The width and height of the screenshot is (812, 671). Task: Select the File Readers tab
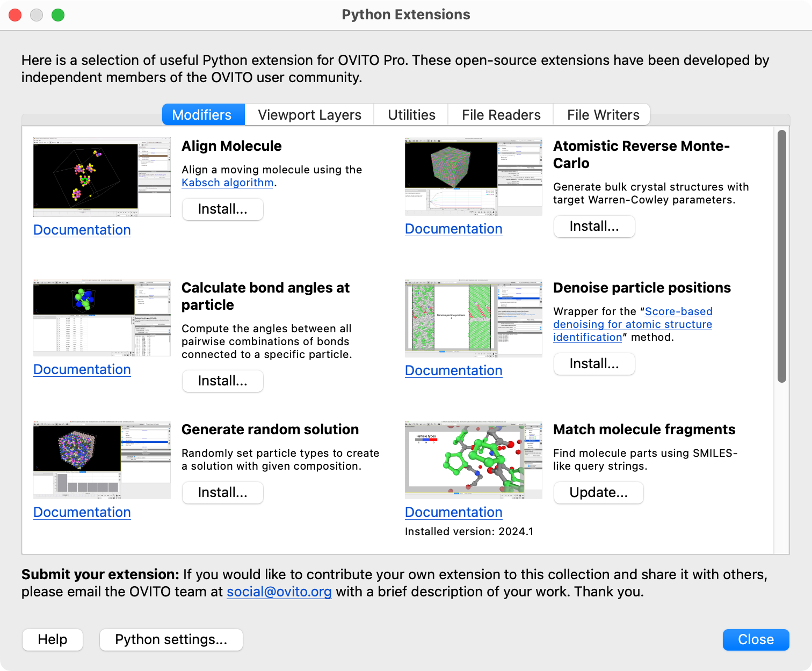point(501,115)
